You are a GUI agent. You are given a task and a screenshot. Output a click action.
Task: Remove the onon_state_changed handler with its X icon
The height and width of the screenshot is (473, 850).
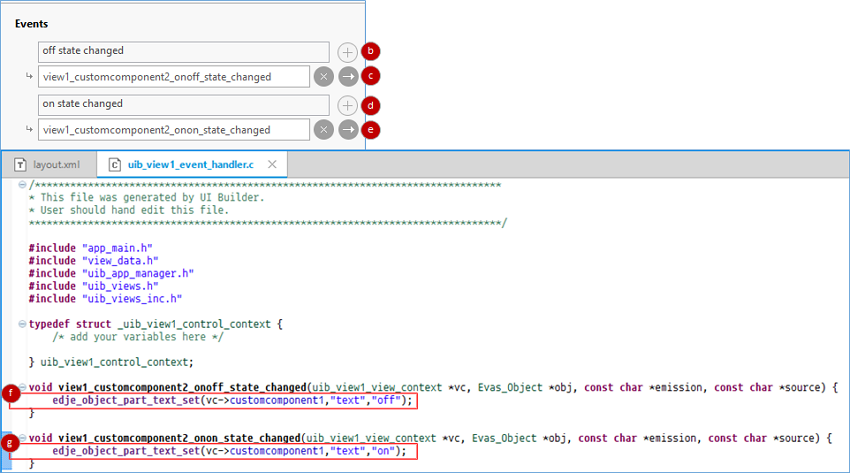click(x=323, y=129)
